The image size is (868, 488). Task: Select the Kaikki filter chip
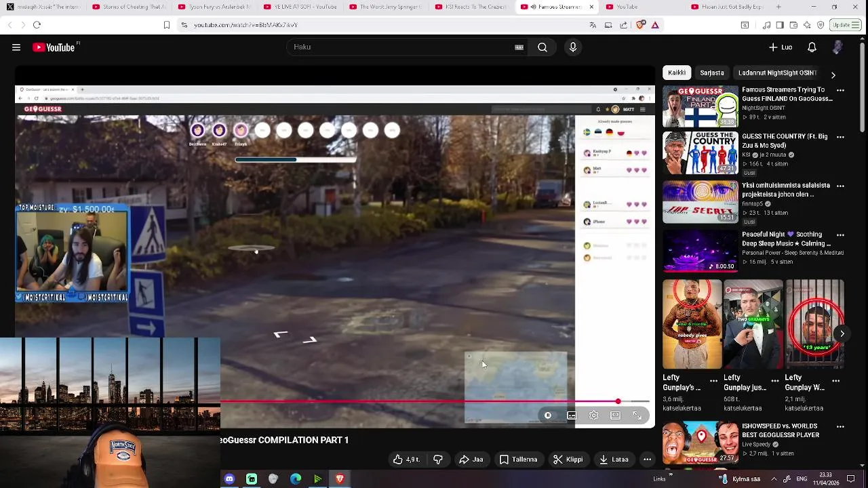(677, 73)
